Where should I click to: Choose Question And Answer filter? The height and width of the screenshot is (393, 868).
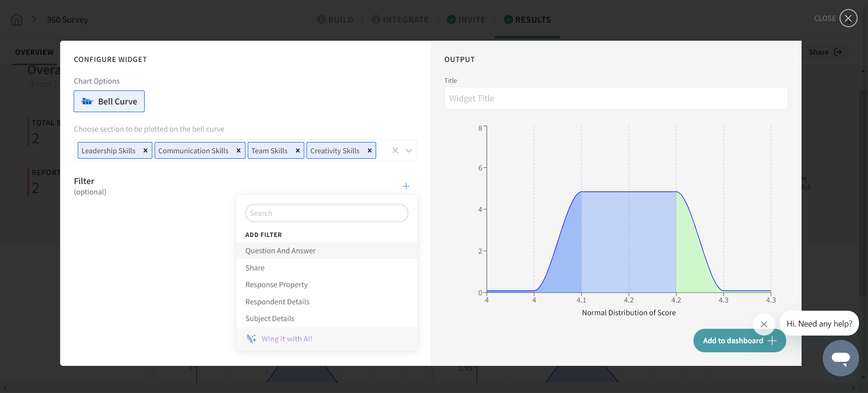(280, 251)
